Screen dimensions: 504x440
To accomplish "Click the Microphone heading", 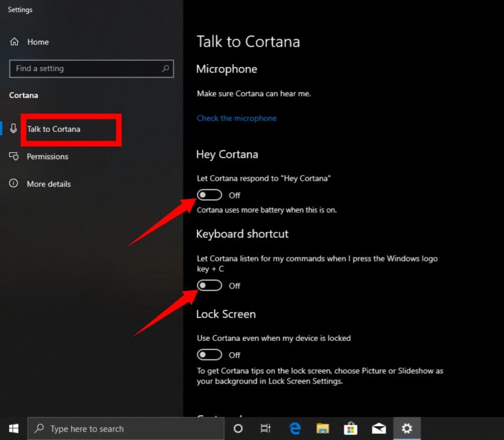I will (x=226, y=70).
